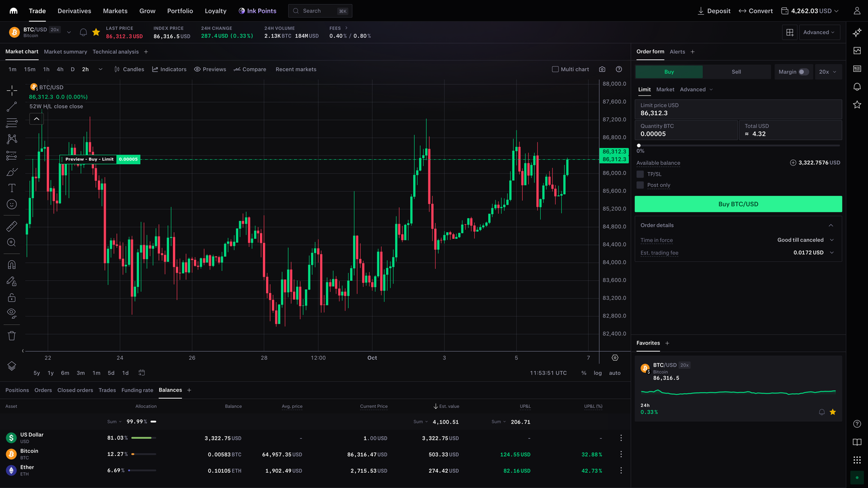Open the sparkle assistant icon in right sidebar
The width and height of the screenshot is (868, 488).
click(857, 33)
